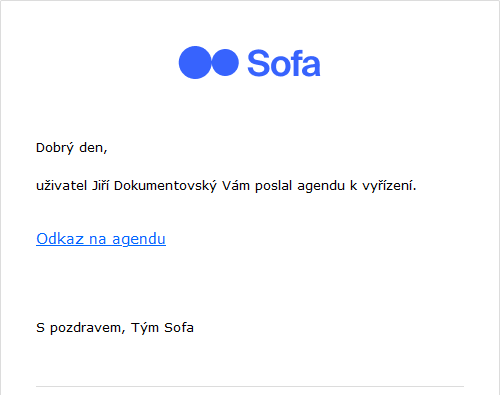
Task: Click the smaller blue circle in logo
Action: [225, 62]
